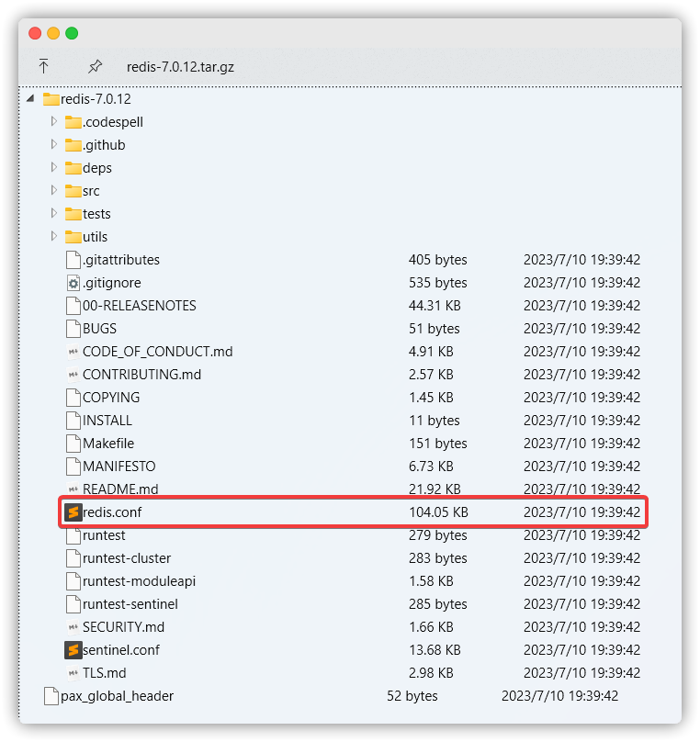This screenshot has width=700, height=742.
Task: Click the Sublime icon of redis.conf
Action: (x=73, y=512)
